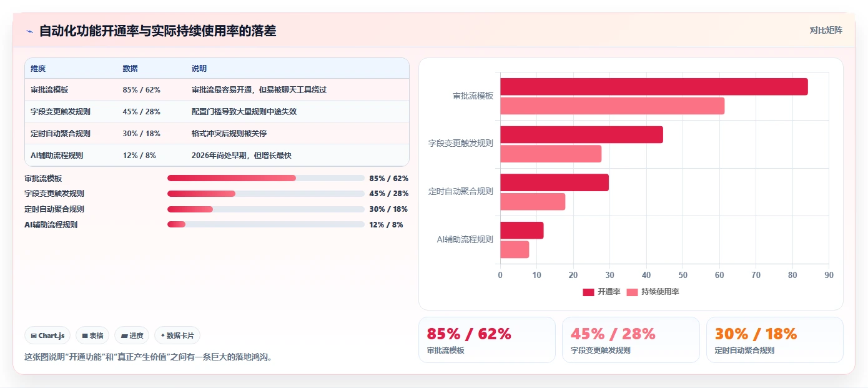Toggle the 开通率 legend swatch

pos(588,292)
